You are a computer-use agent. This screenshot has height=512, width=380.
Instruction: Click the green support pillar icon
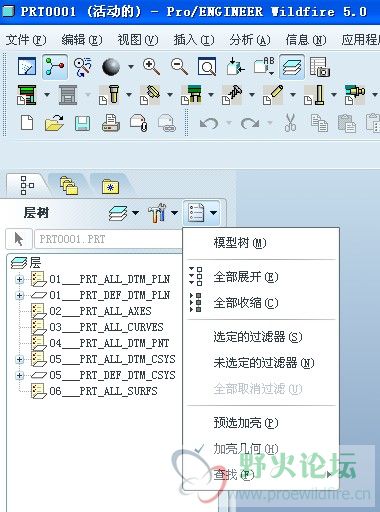pyautogui.click(x=191, y=95)
